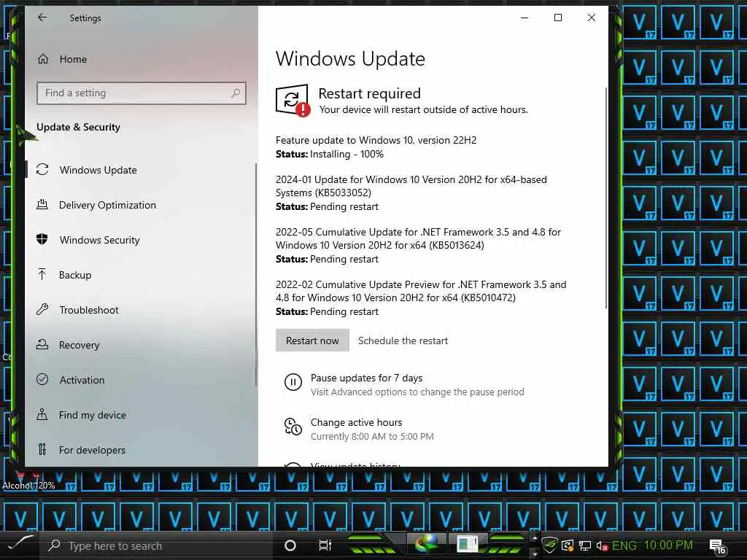This screenshot has width=747, height=560.
Task: Click the Windows Update page title
Action: click(x=350, y=58)
